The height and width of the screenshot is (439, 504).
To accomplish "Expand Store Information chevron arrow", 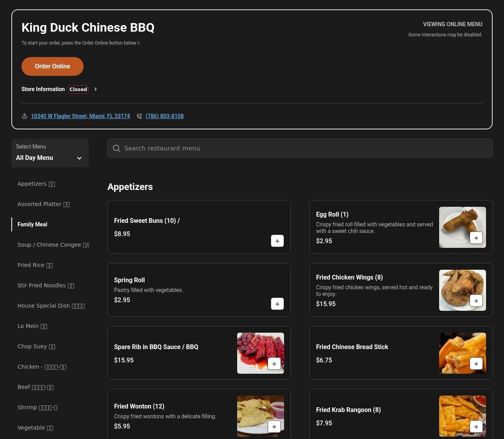I will (x=95, y=89).
